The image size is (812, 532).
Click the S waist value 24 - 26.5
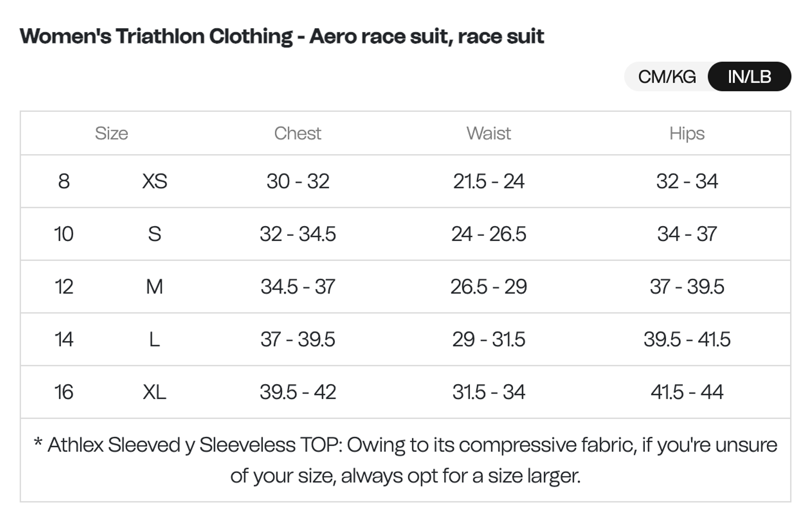coord(488,234)
